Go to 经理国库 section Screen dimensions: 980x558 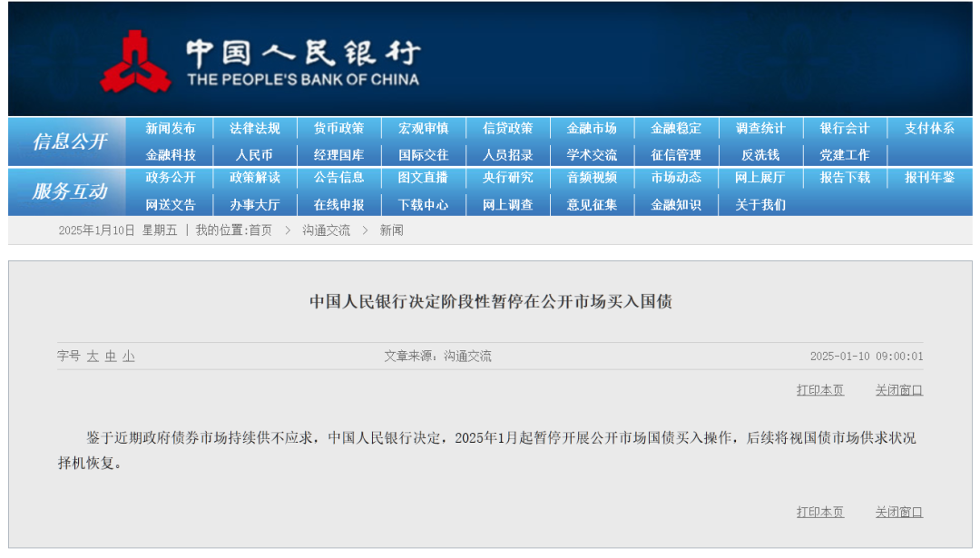(338, 155)
